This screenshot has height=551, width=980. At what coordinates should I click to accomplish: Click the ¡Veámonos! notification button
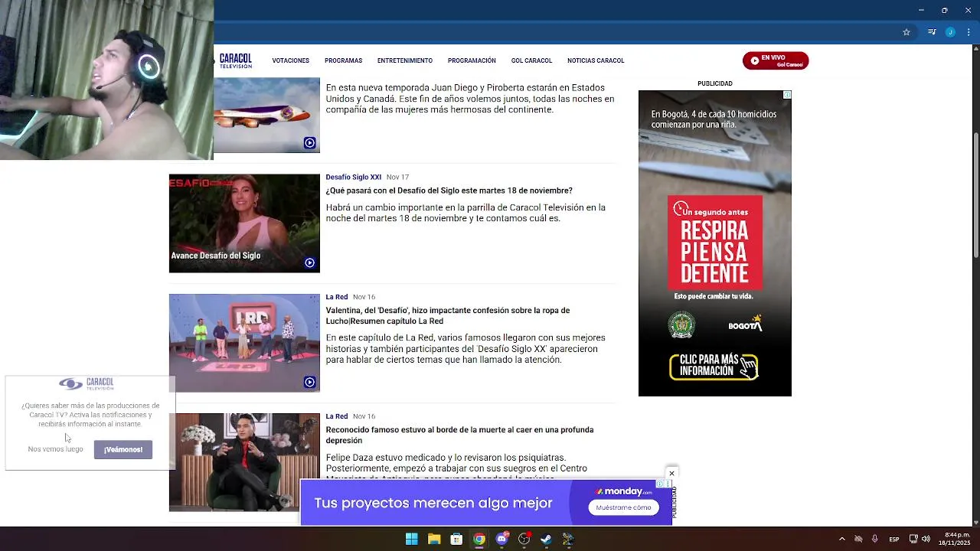[123, 449]
